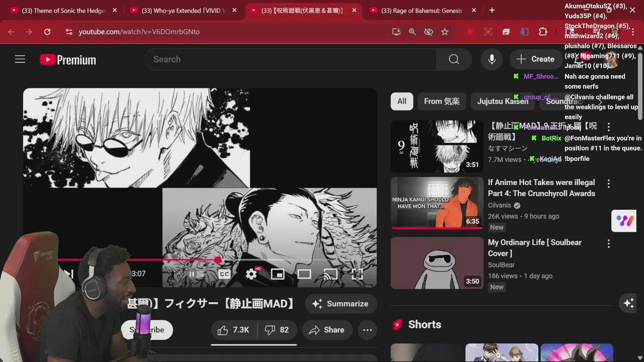Focus the YouTube Search field

click(x=291, y=59)
